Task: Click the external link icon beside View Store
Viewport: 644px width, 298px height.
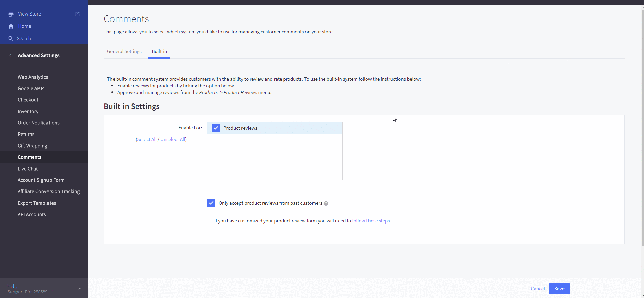Action: point(77,14)
